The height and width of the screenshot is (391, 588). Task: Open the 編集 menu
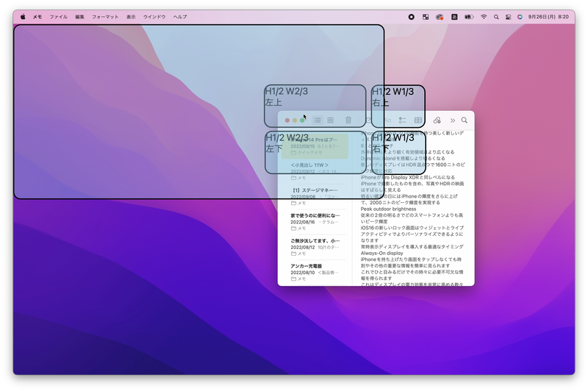(79, 17)
